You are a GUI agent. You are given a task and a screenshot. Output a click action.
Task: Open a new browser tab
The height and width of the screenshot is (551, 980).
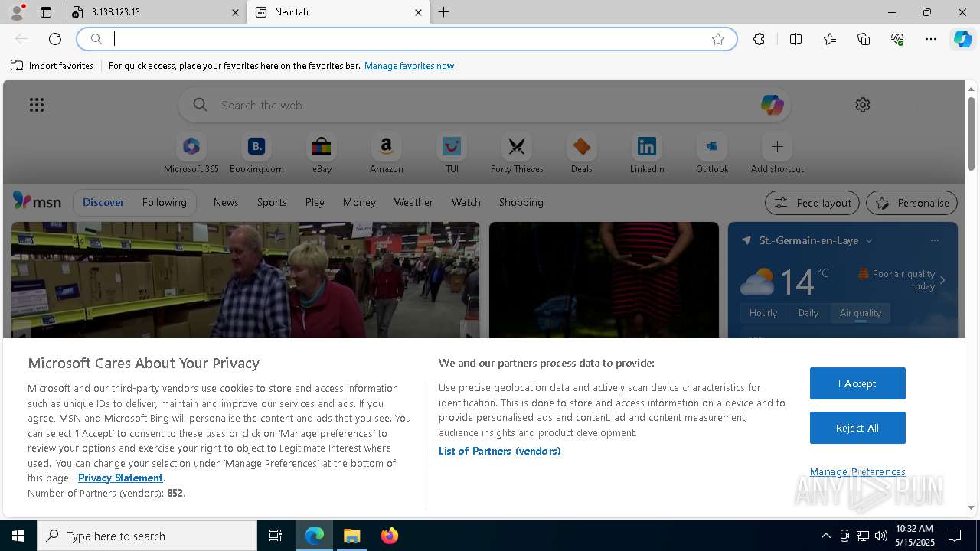click(443, 12)
